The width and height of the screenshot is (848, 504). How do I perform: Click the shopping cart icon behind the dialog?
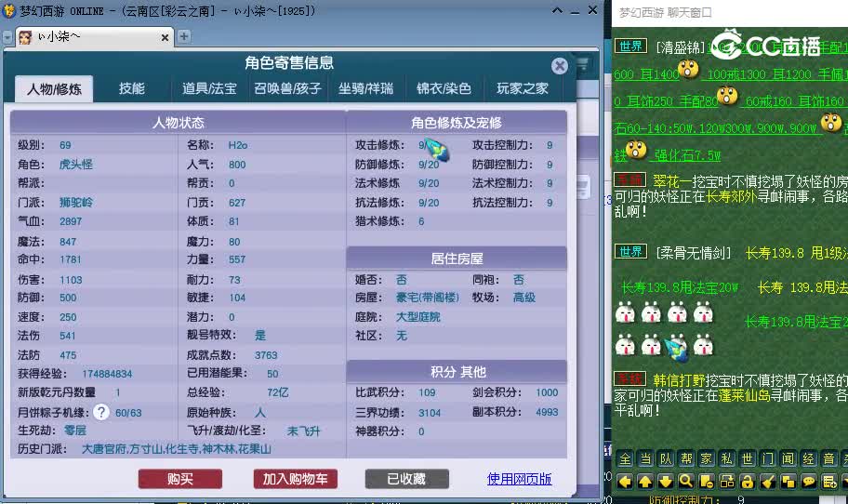coord(583,64)
